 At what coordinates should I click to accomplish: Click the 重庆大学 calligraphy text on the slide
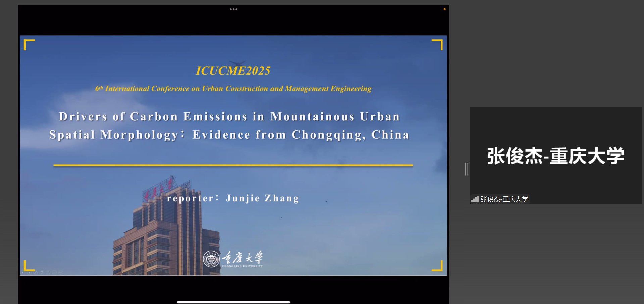tap(243, 258)
